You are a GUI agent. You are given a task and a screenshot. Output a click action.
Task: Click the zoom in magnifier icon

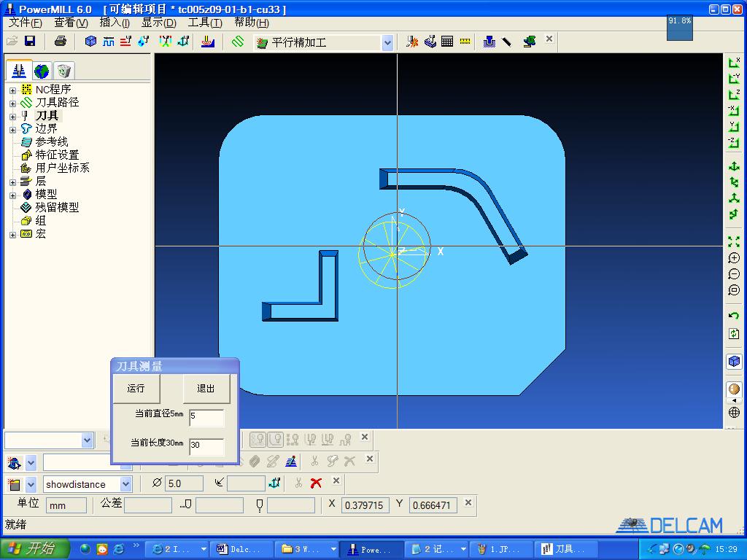tap(734, 258)
